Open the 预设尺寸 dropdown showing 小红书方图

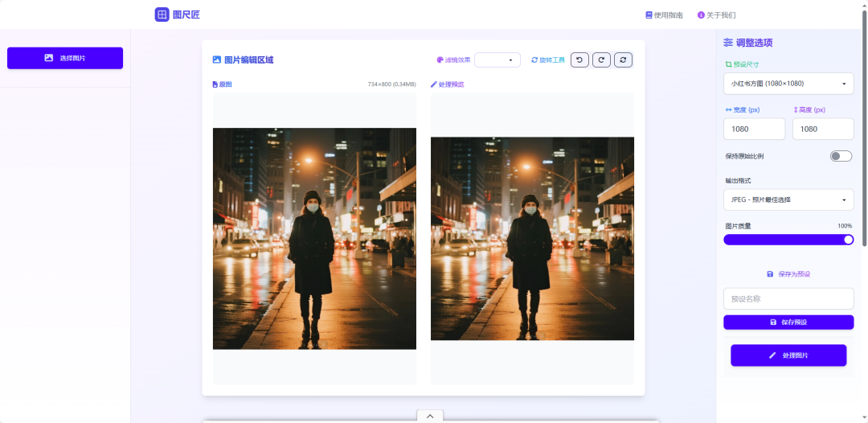tap(788, 84)
